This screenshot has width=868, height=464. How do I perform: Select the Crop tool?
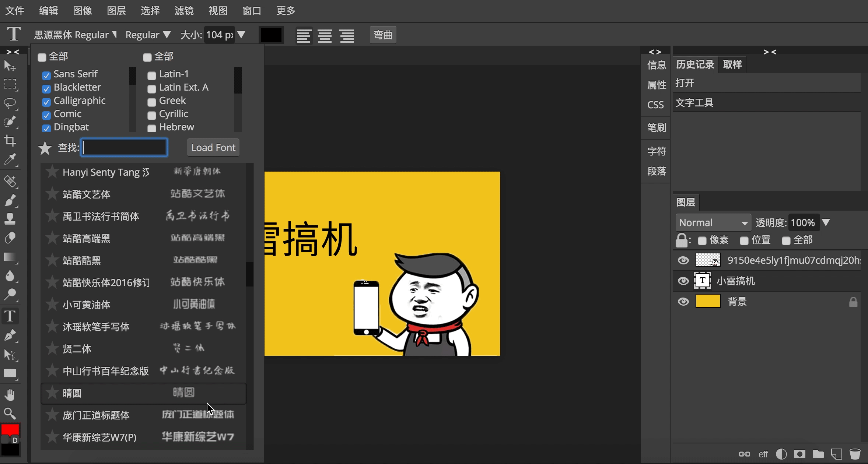pyautogui.click(x=10, y=141)
